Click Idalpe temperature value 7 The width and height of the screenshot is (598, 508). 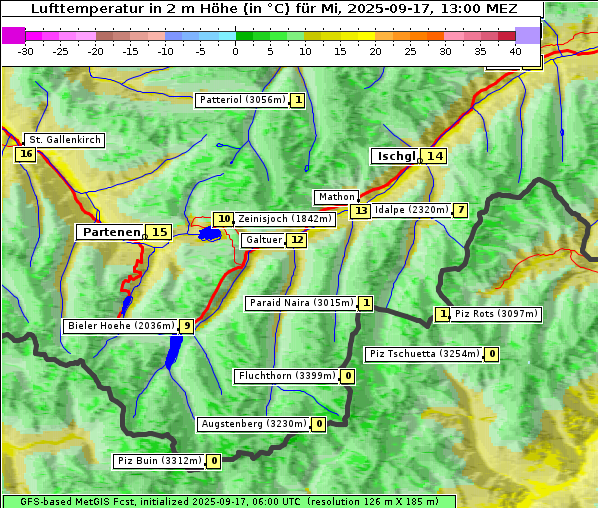[460, 210]
